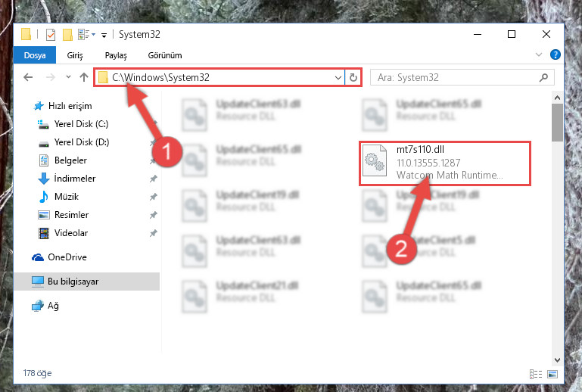
Task: Select the mt7s110.dll file
Action: point(445,163)
